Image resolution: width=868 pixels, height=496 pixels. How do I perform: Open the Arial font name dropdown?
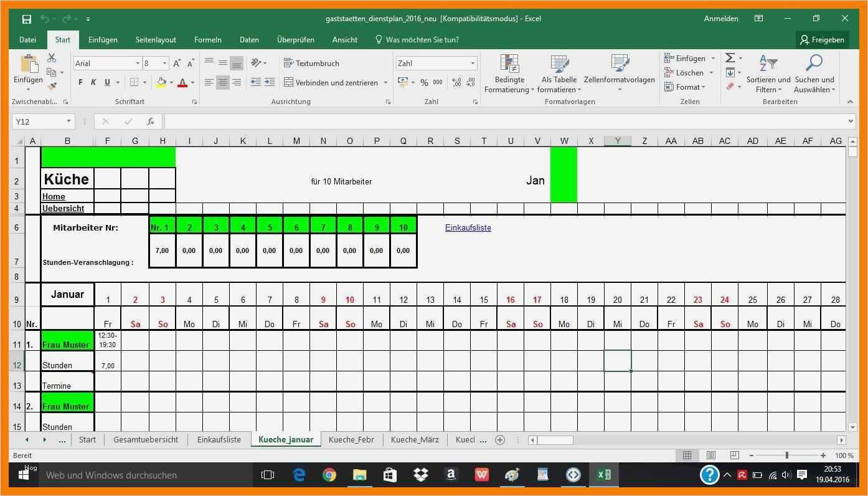point(138,63)
